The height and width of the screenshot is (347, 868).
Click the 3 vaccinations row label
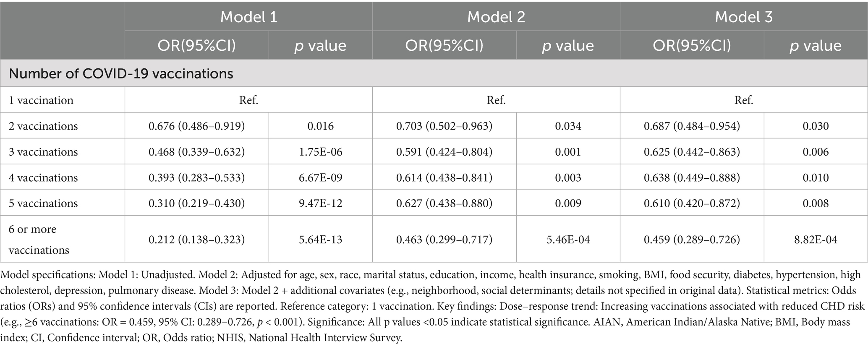click(x=43, y=151)
